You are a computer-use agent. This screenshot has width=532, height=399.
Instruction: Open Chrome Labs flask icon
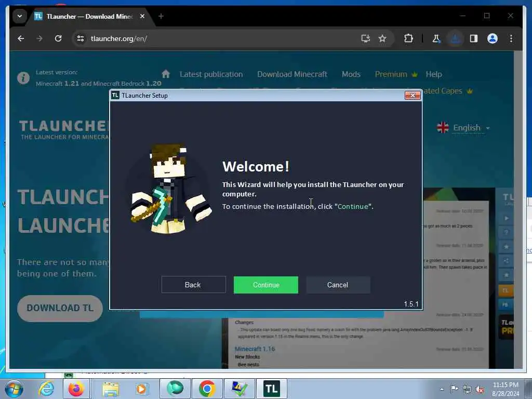tap(436, 38)
